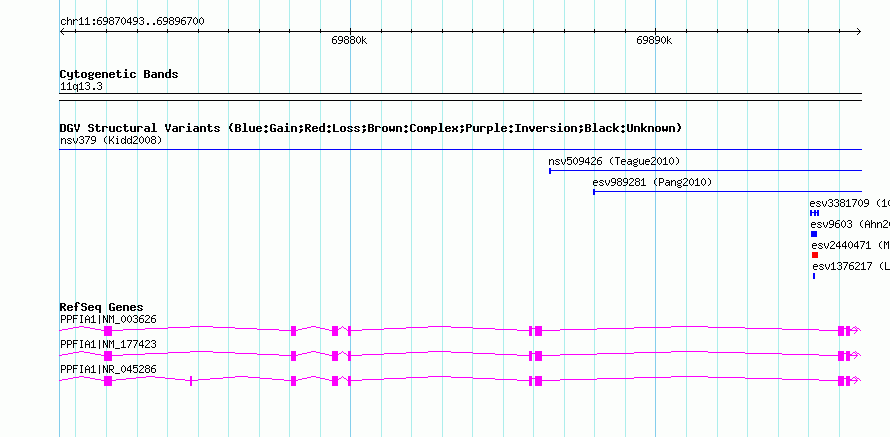Click first exon of NM_003626 transcript
The height and width of the screenshot is (437, 890).
(x=108, y=331)
